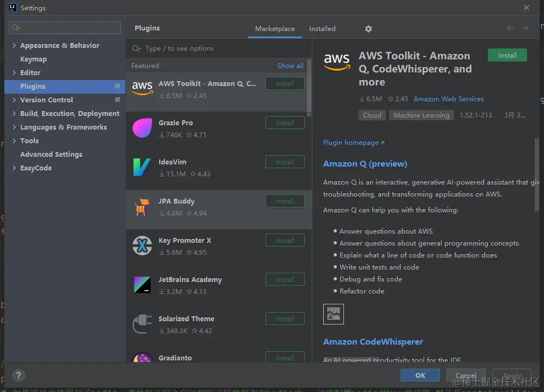Select the IdeaVim plugin name
The width and height of the screenshot is (544, 392).
[x=172, y=162]
